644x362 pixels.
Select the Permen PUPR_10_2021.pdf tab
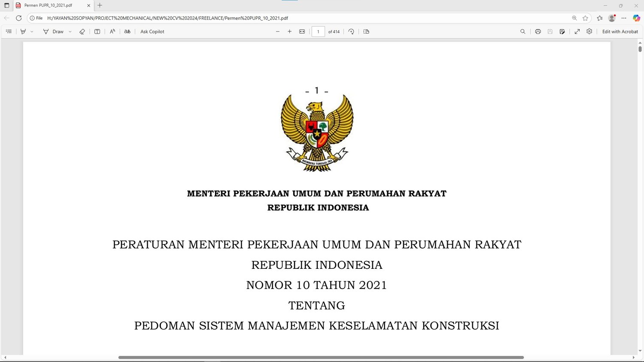pyautogui.click(x=53, y=6)
